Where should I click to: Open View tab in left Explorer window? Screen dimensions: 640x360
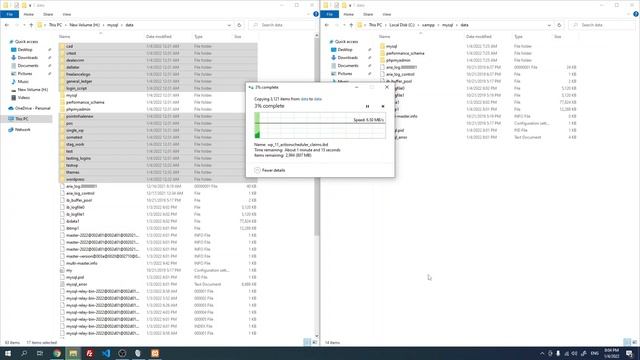(67, 14)
